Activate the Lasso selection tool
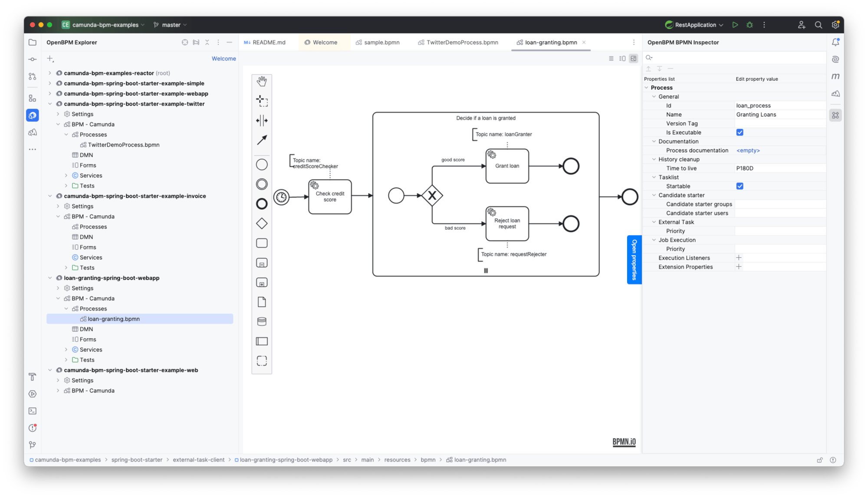 click(x=262, y=101)
